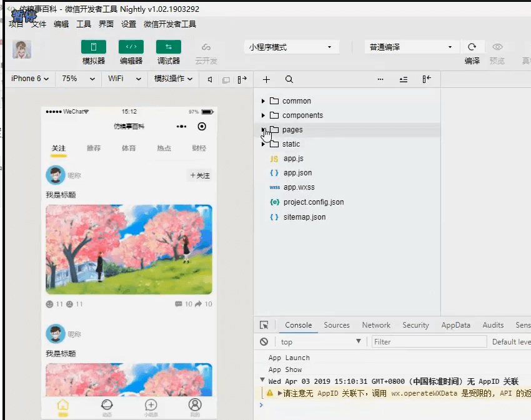This screenshot has width=531, height=420.
Task: Open project.config.json file
Action: tap(313, 202)
